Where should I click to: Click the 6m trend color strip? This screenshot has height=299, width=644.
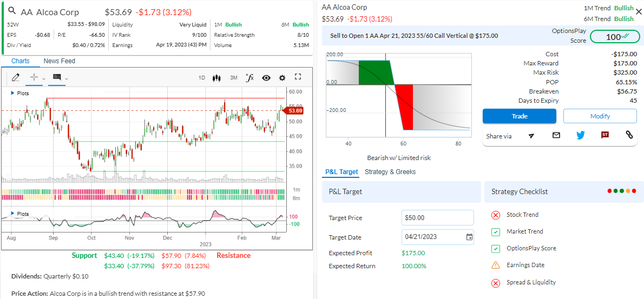tap(143, 197)
